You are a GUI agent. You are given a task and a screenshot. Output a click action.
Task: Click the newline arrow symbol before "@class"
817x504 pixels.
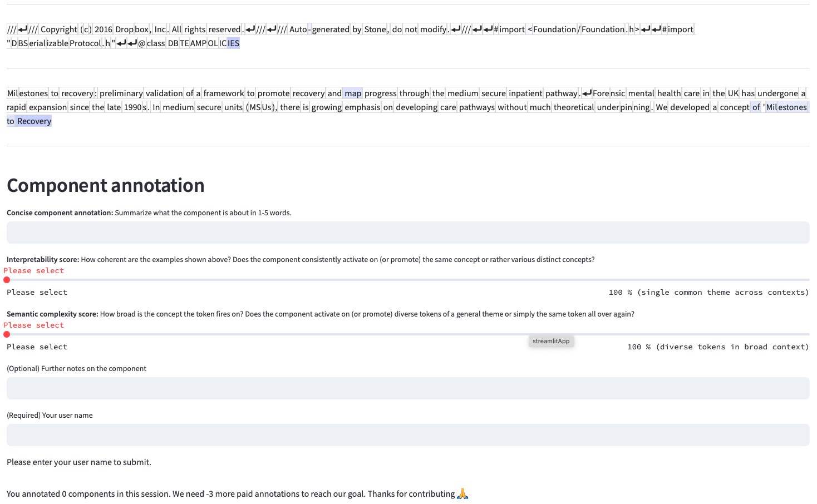[x=132, y=43]
